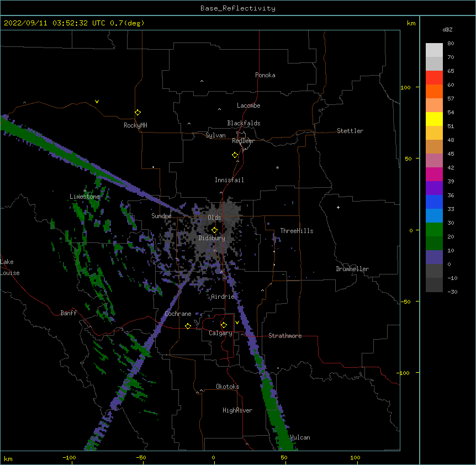Viewport: 476px width, 465px height.
Task: Click the Stettler city label
Action: pos(350,131)
